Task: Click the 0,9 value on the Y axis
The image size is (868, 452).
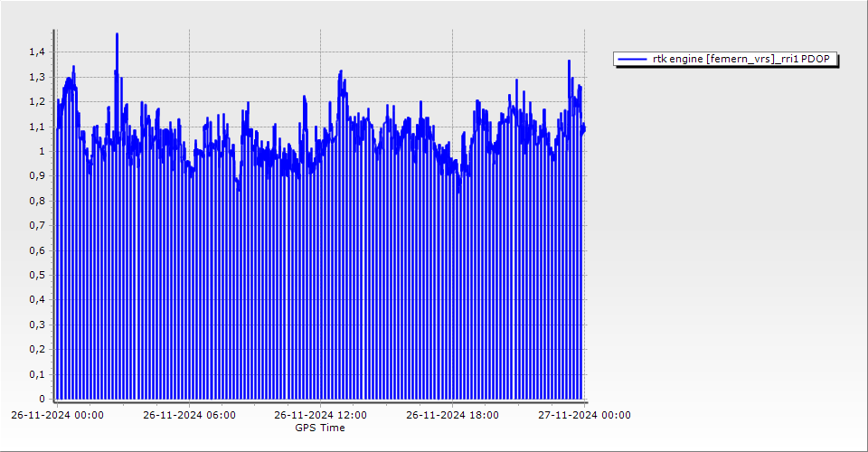Action: tap(35, 176)
